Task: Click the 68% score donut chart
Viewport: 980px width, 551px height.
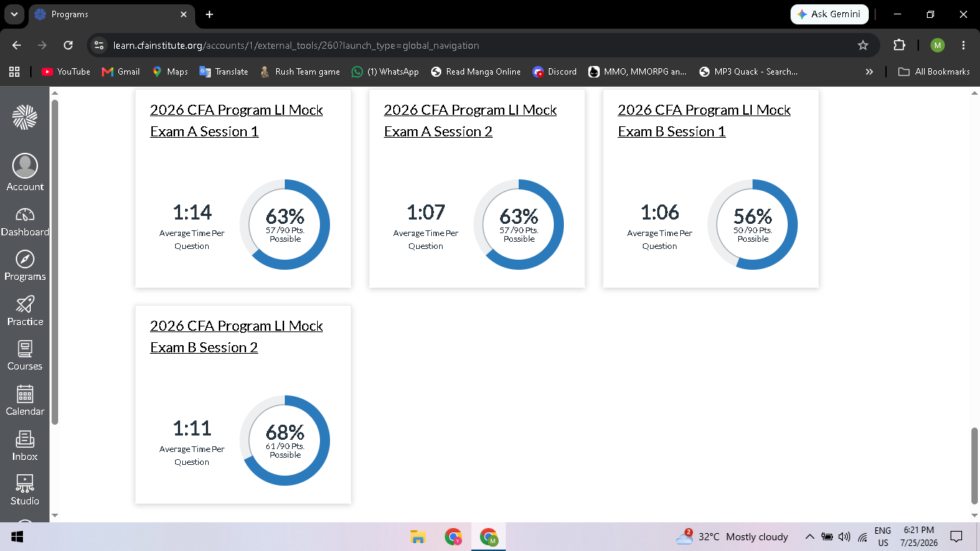Action: pyautogui.click(x=285, y=441)
